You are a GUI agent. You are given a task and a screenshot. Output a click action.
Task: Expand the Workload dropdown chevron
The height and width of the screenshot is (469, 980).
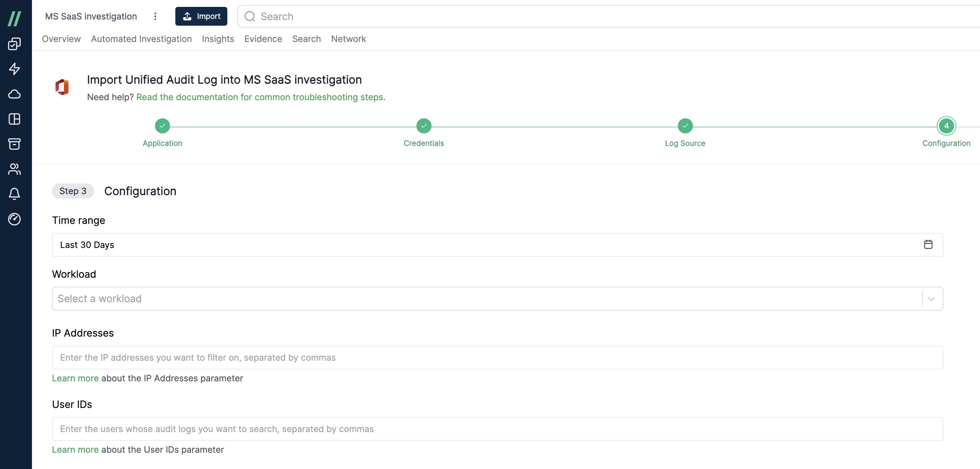[931, 299]
